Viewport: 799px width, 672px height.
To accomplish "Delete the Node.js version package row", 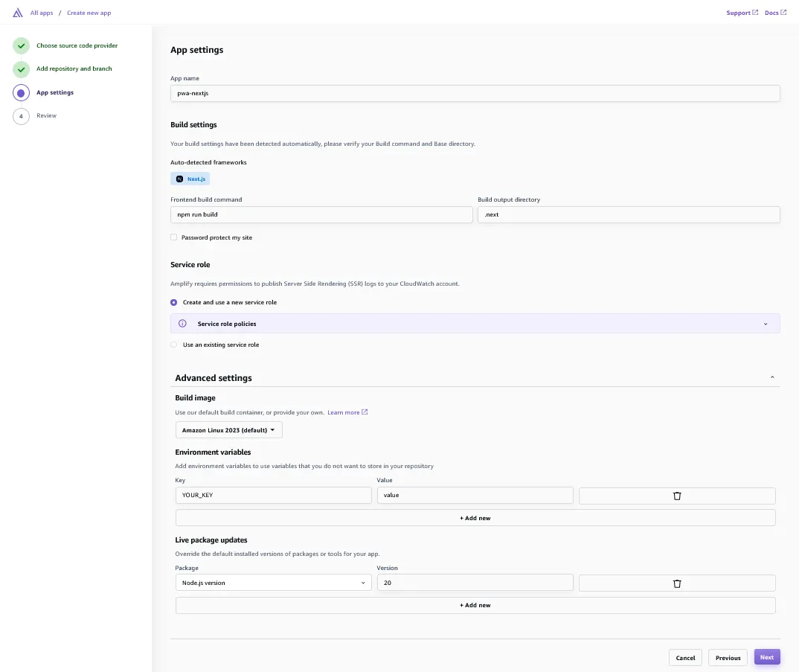I will point(677,583).
